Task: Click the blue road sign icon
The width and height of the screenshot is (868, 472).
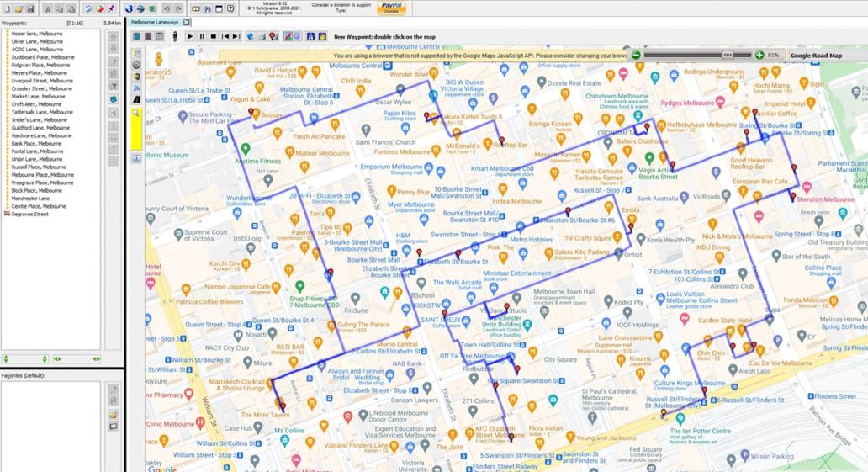Action: (310, 36)
